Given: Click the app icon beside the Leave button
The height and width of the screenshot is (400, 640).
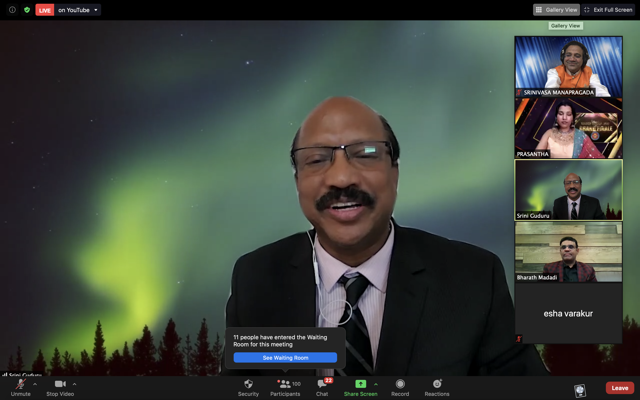Looking at the screenshot, I should pos(580,390).
